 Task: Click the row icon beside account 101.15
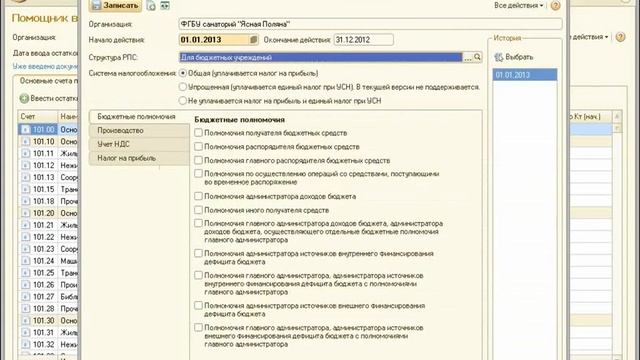tap(25, 189)
